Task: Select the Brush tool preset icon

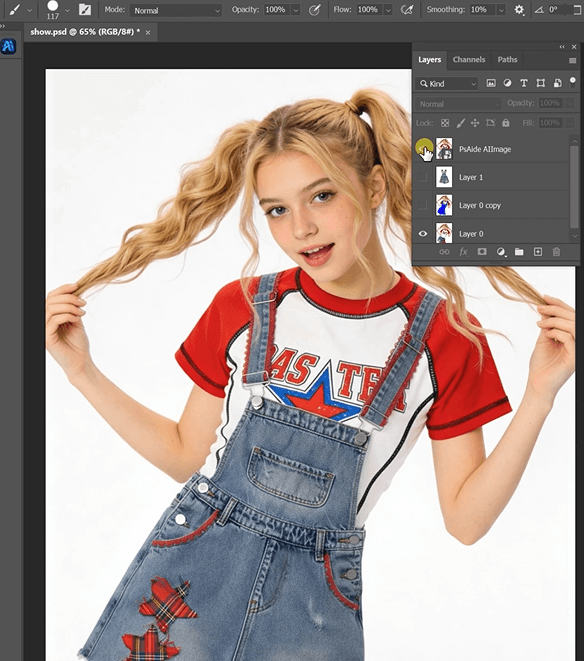Action: (x=14, y=9)
